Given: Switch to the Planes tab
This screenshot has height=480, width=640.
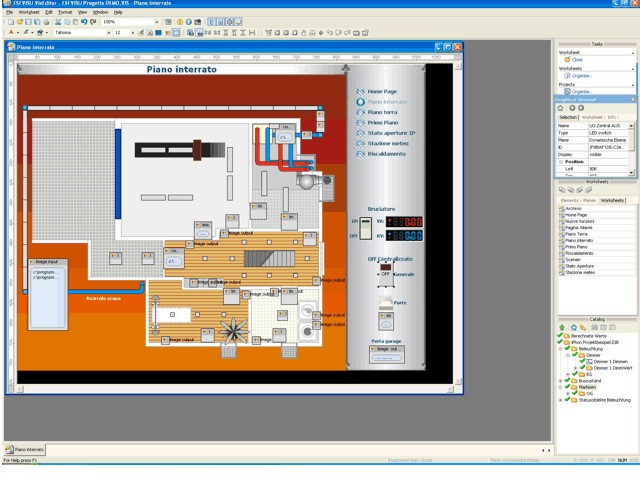Looking at the screenshot, I should [x=589, y=200].
